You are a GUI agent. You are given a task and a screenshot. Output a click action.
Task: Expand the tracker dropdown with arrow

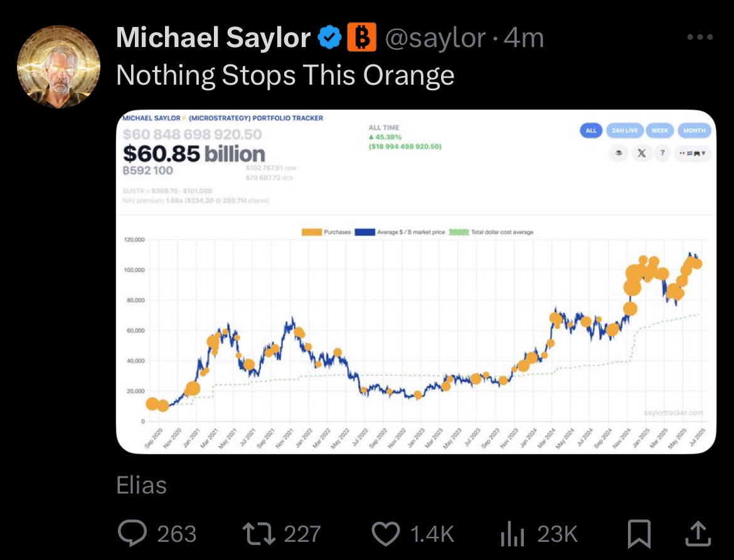point(693,153)
